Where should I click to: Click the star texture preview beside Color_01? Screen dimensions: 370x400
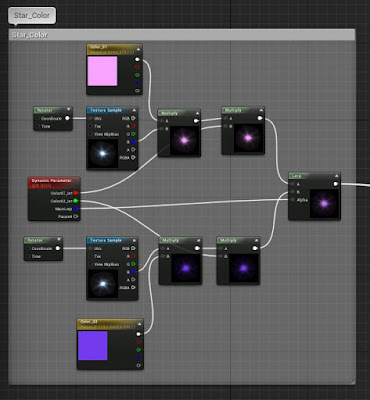103,153
